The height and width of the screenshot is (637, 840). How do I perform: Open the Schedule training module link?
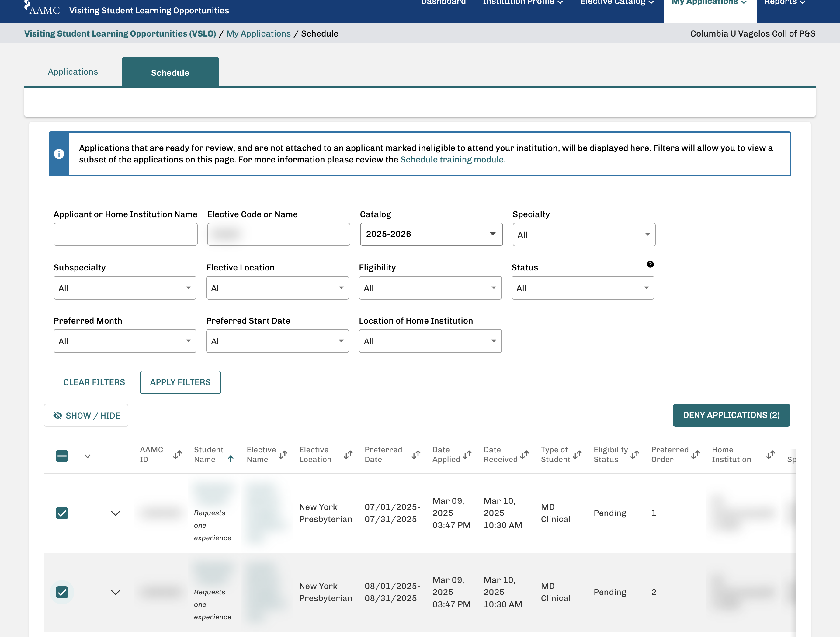(x=453, y=159)
